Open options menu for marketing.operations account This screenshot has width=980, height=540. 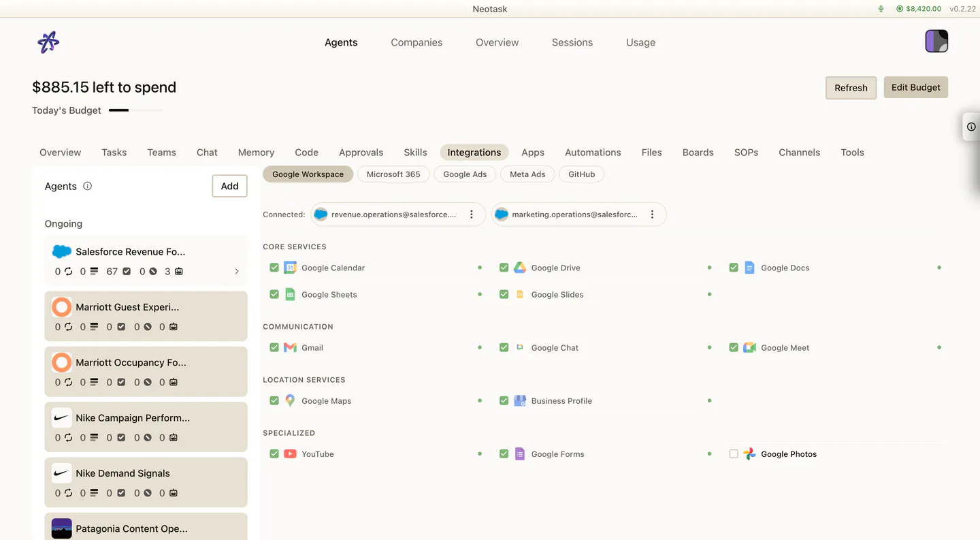point(652,215)
